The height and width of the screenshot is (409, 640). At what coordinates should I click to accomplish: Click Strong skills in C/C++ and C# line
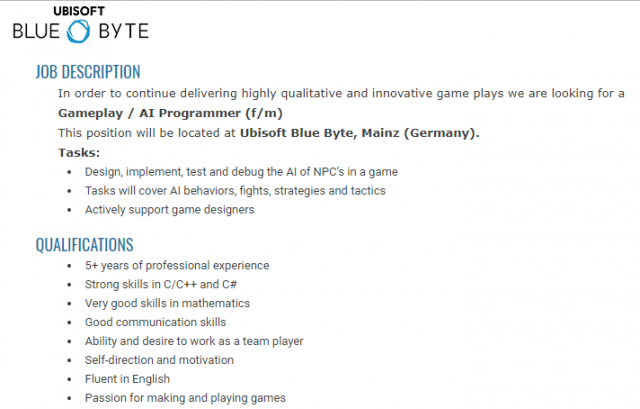pos(161,285)
